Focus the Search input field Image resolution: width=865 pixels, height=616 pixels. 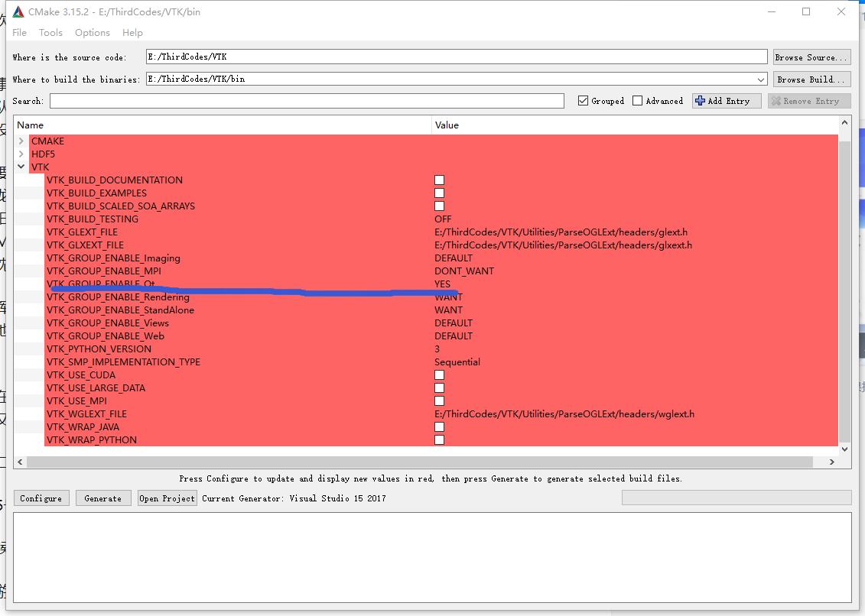[x=307, y=101]
